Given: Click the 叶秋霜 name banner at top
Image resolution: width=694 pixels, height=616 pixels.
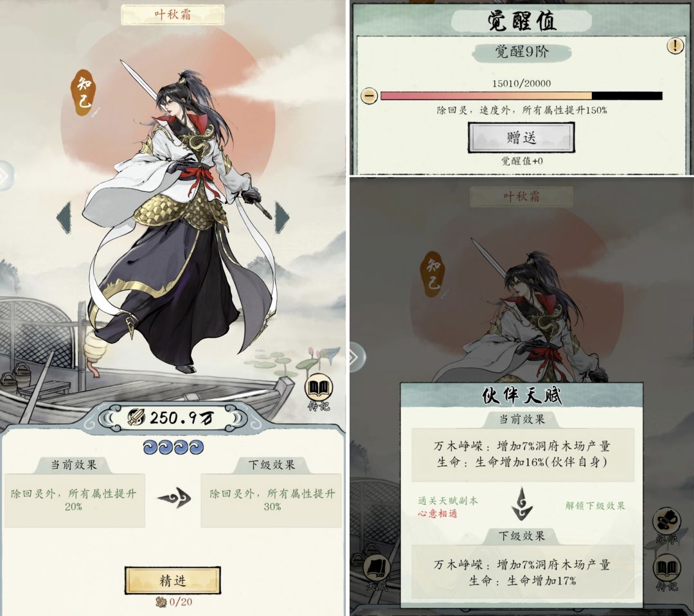Looking at the screenshot, I should click(x=173, y=15).
